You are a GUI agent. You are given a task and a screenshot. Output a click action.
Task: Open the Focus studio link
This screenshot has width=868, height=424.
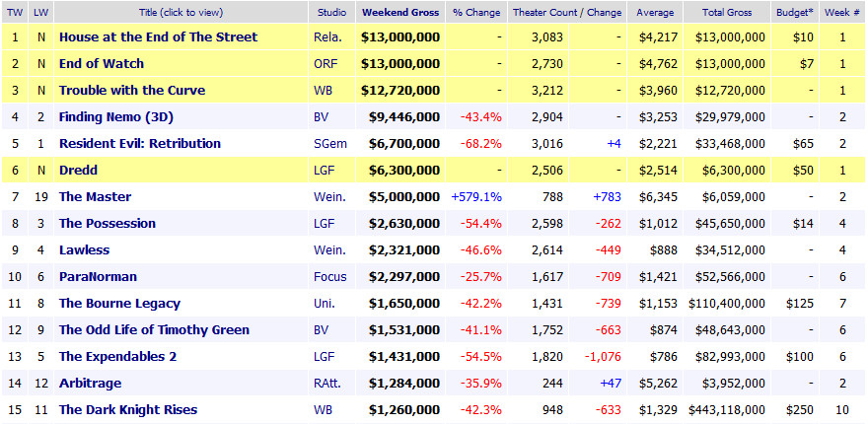330,276
